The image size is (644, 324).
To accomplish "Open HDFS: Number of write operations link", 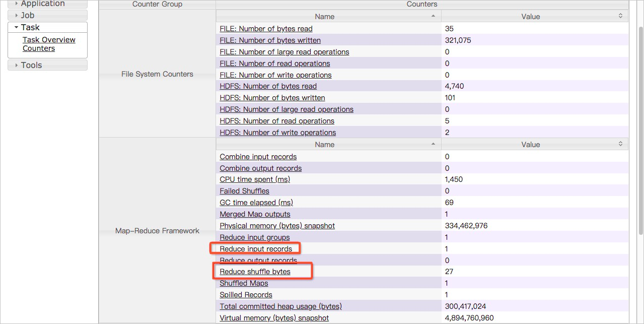I will pos(278,133).
